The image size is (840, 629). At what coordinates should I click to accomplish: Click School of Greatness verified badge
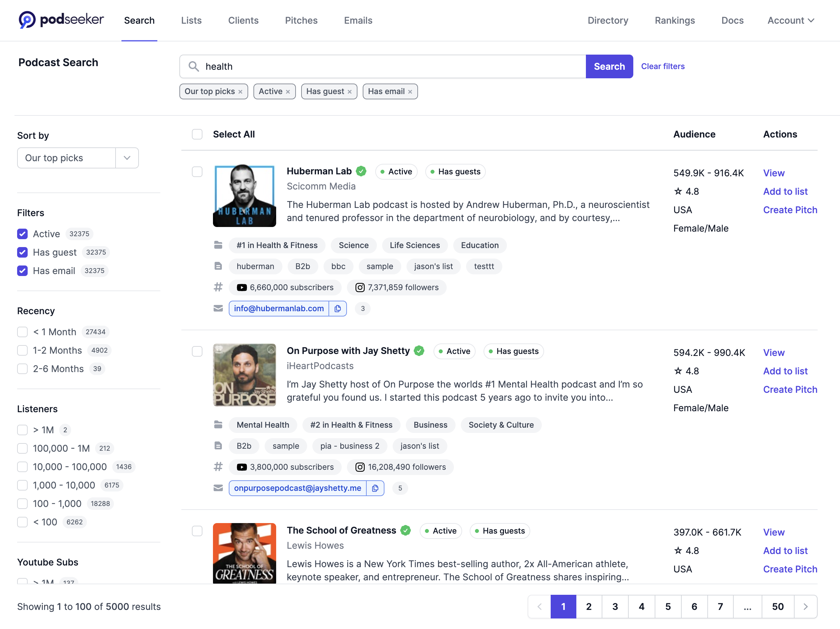tap(406, 530)
